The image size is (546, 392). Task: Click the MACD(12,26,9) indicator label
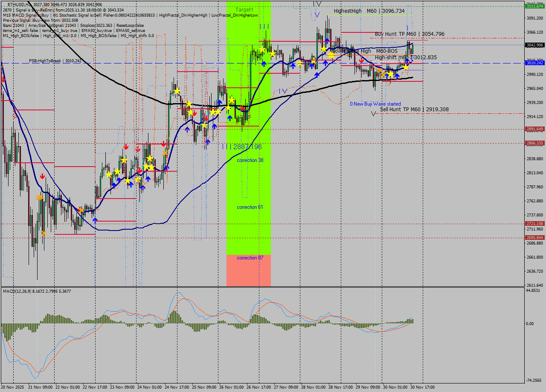37,291
